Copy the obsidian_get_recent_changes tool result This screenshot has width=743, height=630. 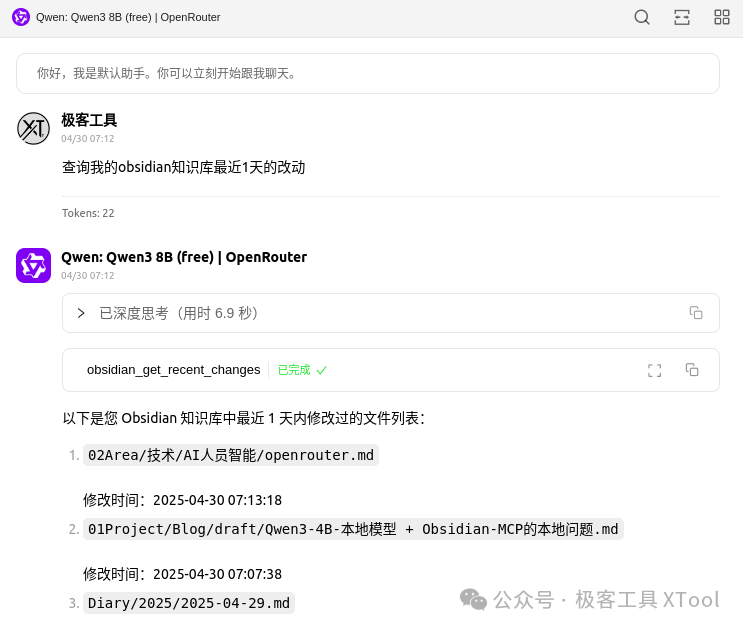pos(692,369)
